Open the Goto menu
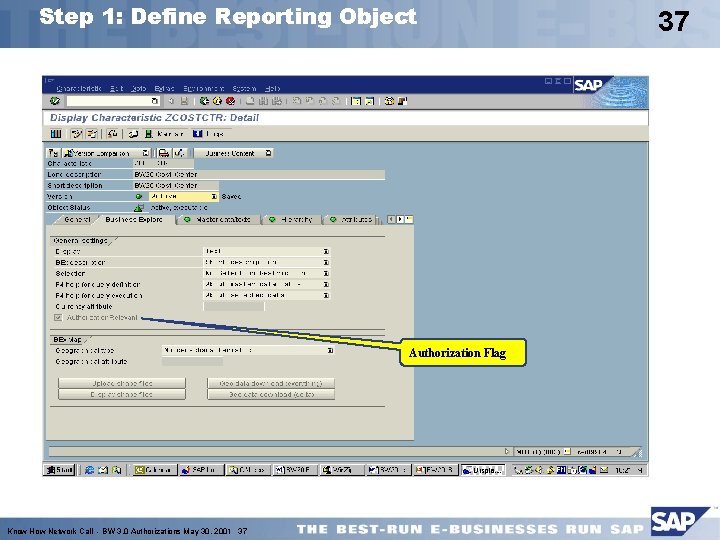The image size is (720, 540). 139,89
